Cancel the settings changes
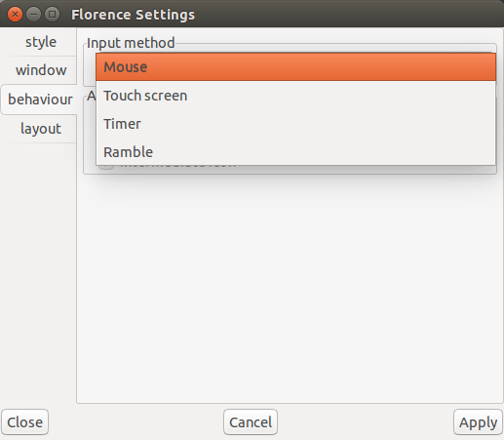Screen dimensions: 504x440 tap(251, 422)
